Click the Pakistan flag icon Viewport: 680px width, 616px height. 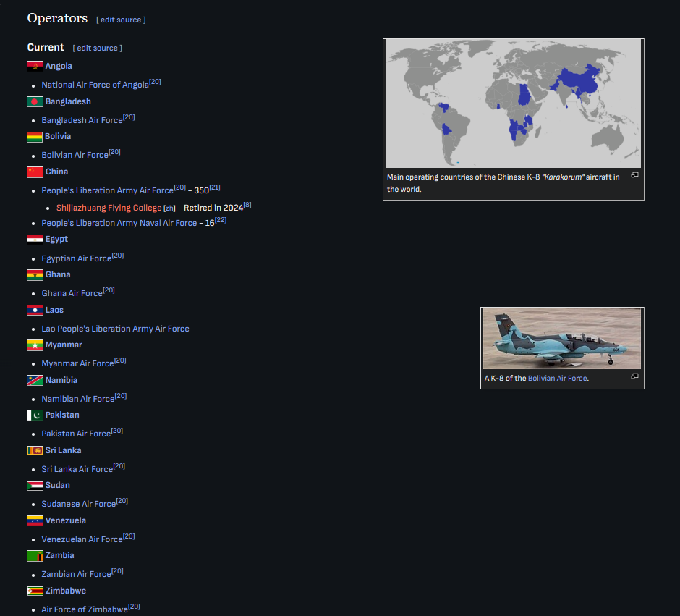coord(35,415)
